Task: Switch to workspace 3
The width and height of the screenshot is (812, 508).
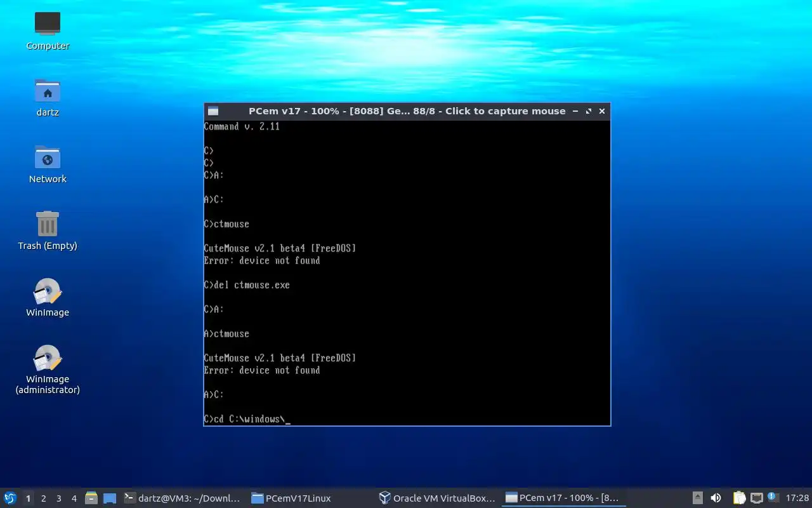Action: [58, 498]
